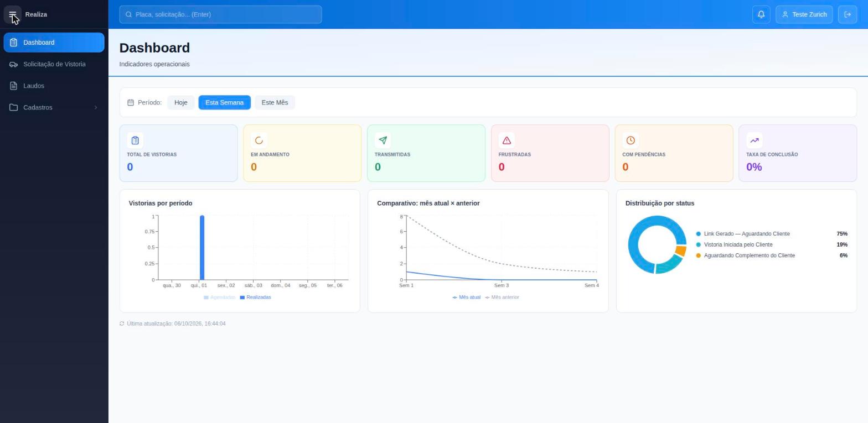Click the search magnifier icon
The width and height of the screenshot is (868, 423).
(x=129, y=14)
